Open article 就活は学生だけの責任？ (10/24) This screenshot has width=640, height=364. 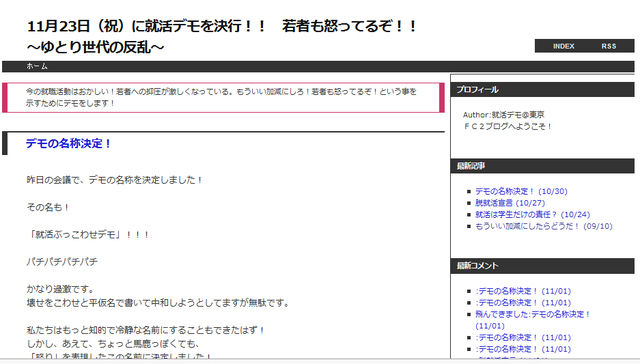point(532,214)
